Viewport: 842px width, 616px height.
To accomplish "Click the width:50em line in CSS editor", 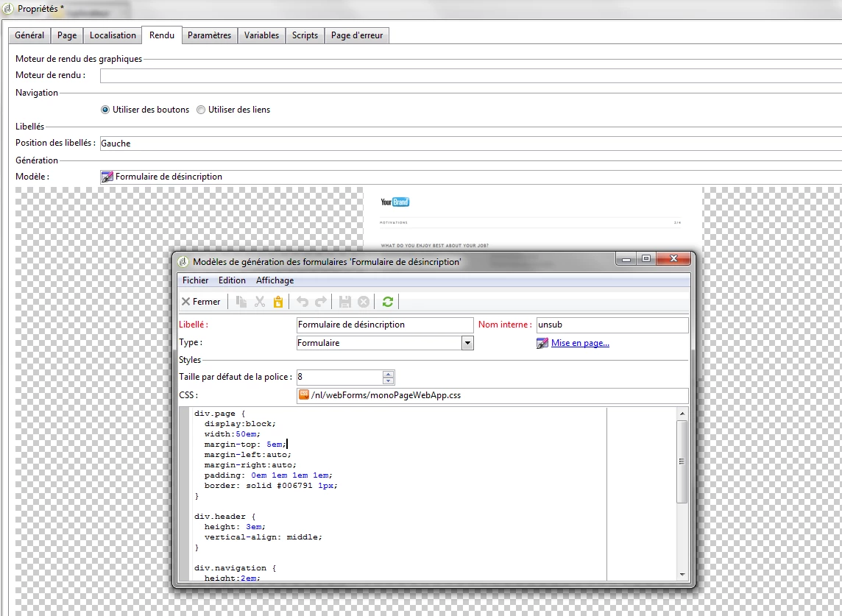I will (x=232, y=434).
